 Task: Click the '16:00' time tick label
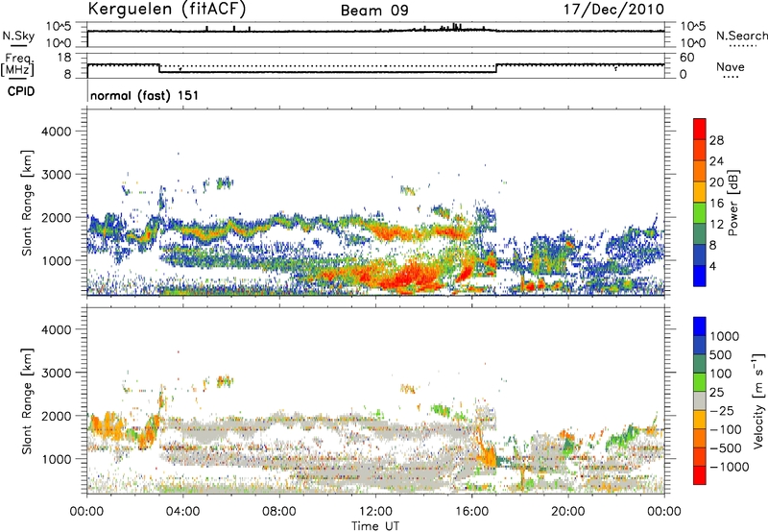pyautogui.click(x=471, y=512)
